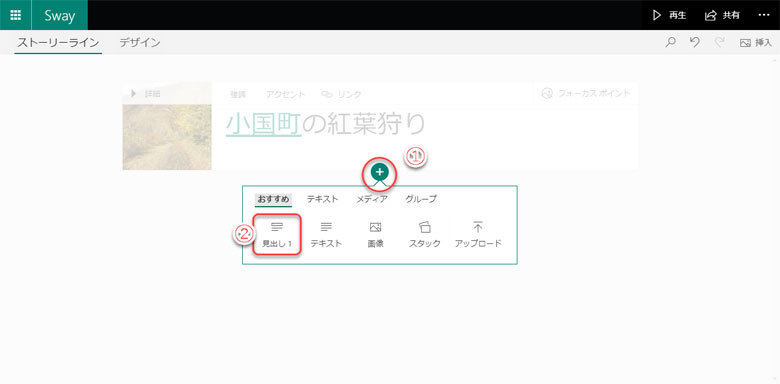Open the app launcher grid icon
Screen dimensions: 780x384
15,15
